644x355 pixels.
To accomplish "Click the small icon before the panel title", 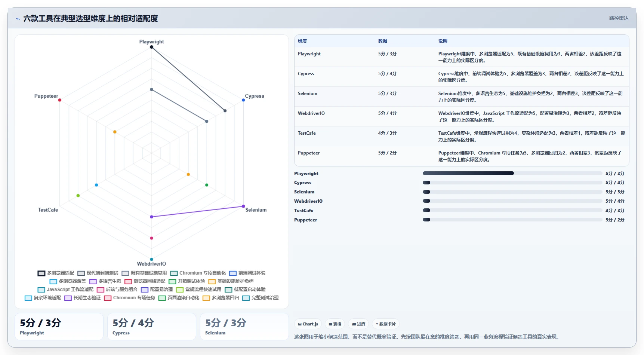I will pyautogui.click(x=18, y=19).
